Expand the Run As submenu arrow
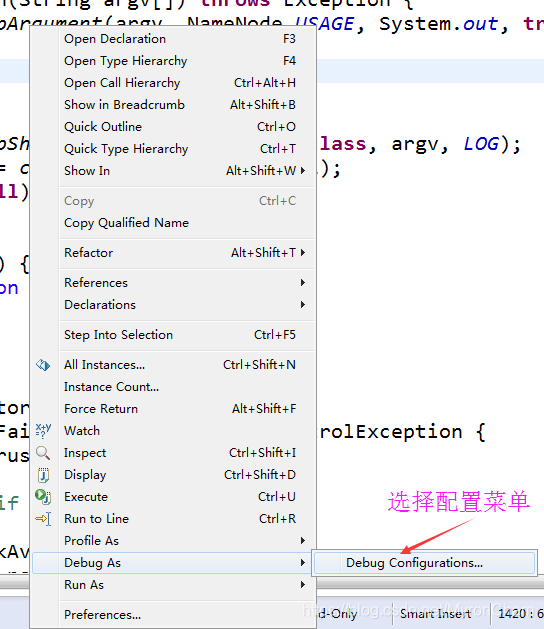Viewport: 544px width, 629px height. (303, 585)
